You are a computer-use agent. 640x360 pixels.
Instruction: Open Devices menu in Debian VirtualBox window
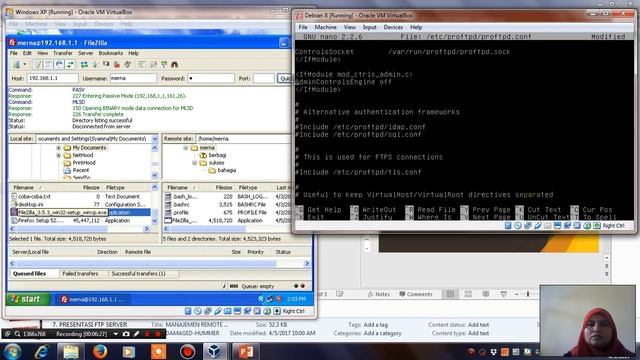[393, 27]
